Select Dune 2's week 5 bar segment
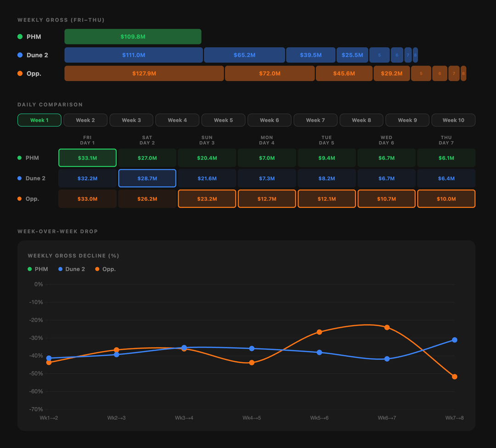 [379, 55]
